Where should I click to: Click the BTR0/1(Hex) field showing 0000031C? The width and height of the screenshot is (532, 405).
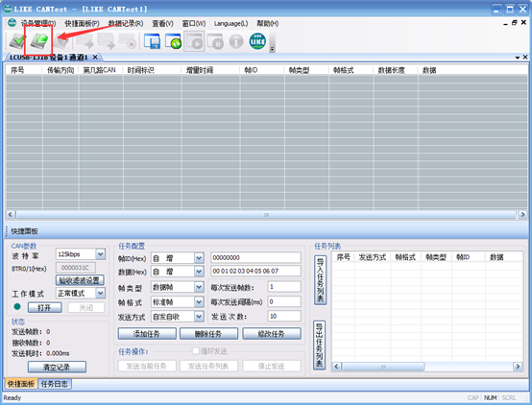[75, 268]
